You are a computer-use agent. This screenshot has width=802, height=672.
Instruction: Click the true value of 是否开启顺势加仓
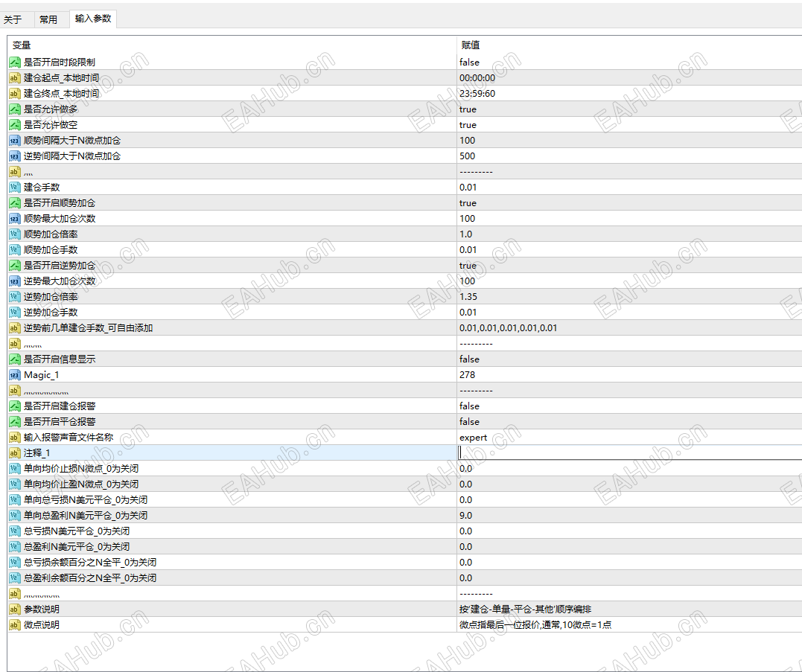[x=468, y=203]
